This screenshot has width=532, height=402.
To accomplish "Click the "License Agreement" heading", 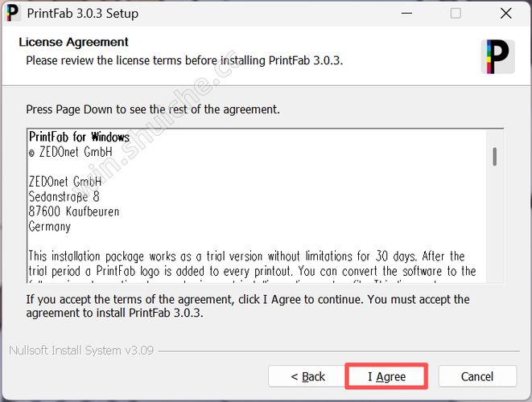I will click(x=73, y=42).
